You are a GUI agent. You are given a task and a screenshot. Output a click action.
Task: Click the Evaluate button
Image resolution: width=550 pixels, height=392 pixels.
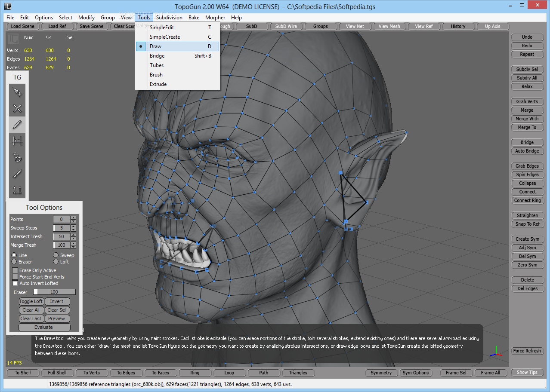tap(44, 327)
